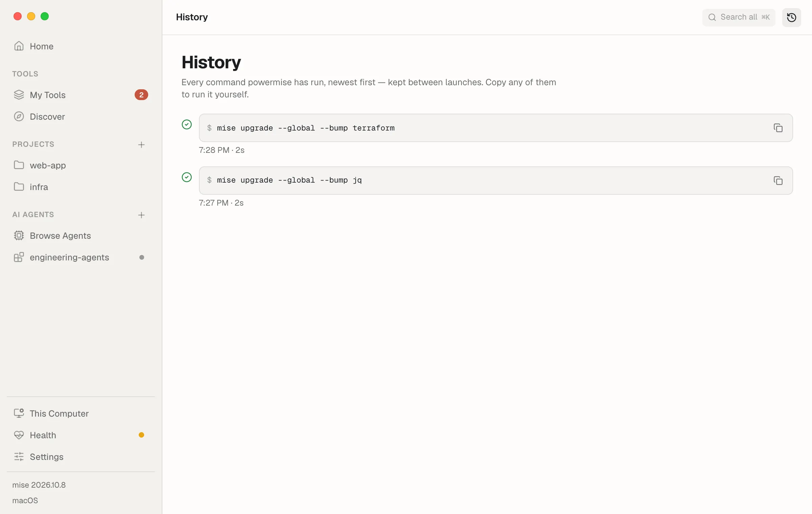Click the Settings sliders icon

tap(19, 457)
